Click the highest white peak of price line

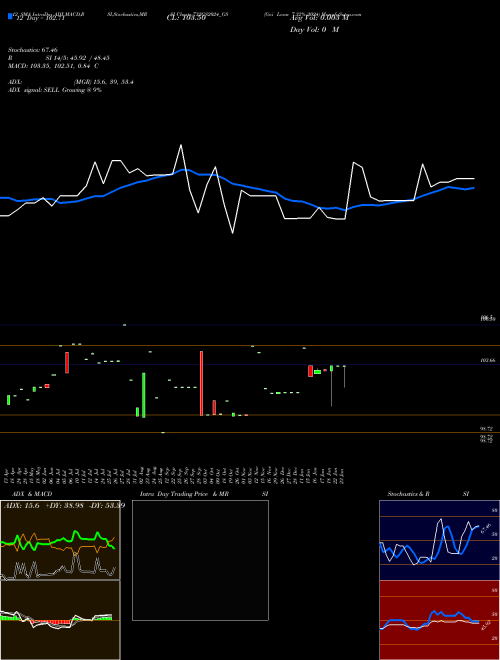pos(181,145)
